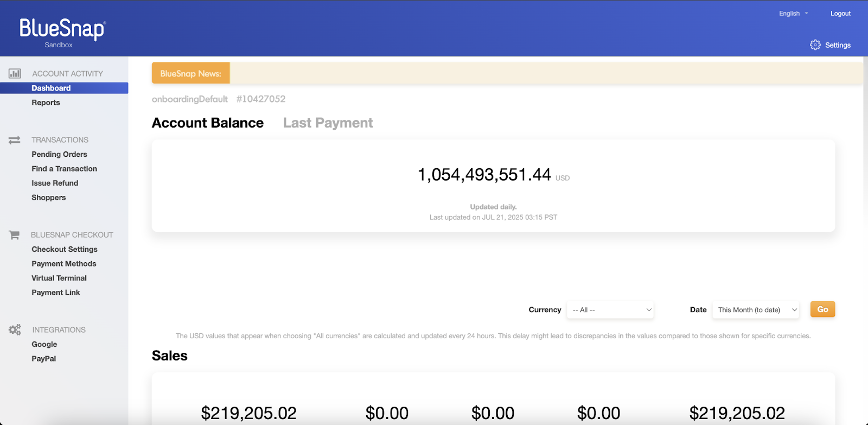Open the PayPal integration page

click(43, 359)
